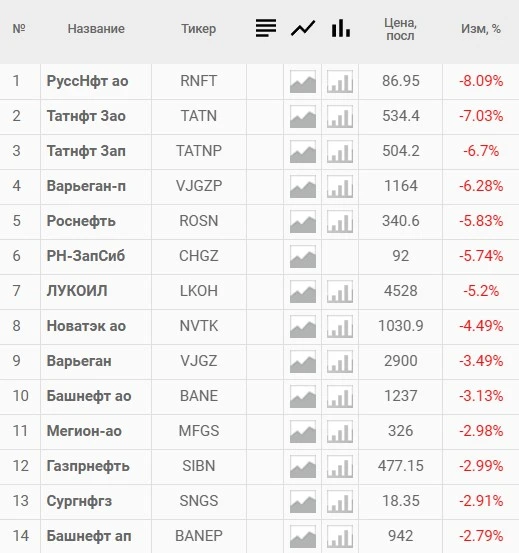Click the bar chart icon in the LKOH row
Viewport: 519px width, 553px height.
click(x=340, y=292)
